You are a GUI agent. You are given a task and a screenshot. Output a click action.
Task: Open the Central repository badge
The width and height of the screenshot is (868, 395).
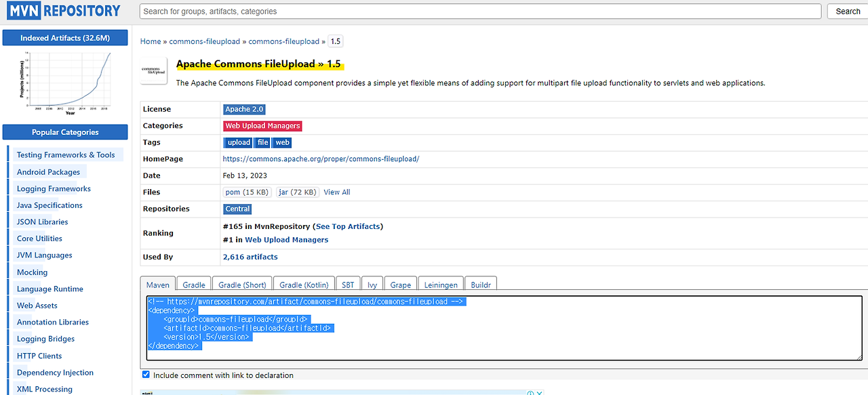click(x=238, y=209)
